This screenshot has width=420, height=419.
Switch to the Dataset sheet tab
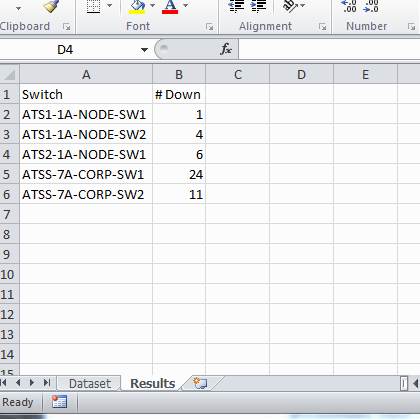[x=90, y=384]
